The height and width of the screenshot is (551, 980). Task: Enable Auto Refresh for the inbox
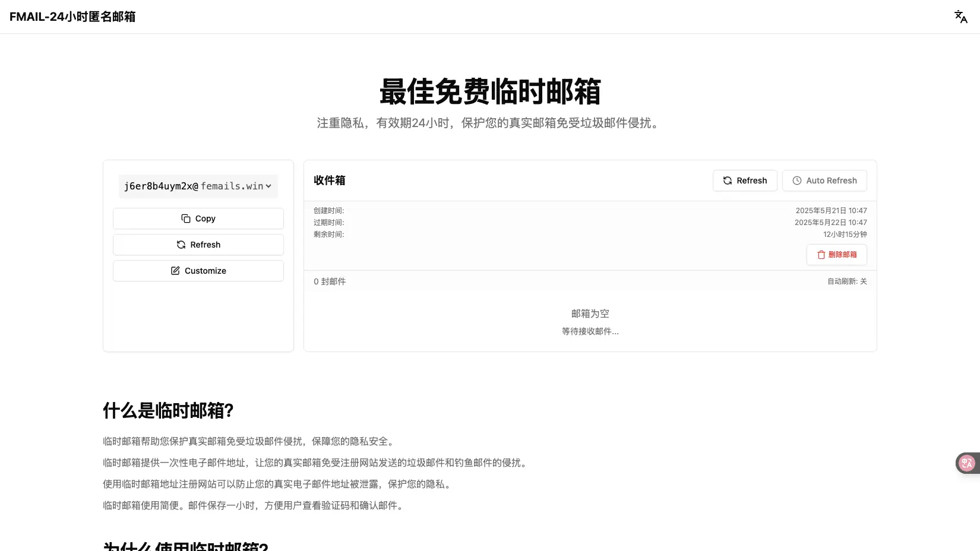click(x=824, y=180)
